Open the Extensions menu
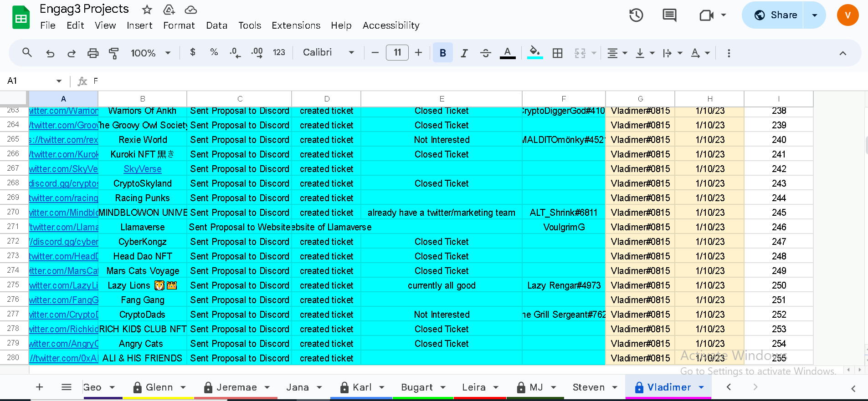Viewport: 868px width, 401px height. coord(296,25)
